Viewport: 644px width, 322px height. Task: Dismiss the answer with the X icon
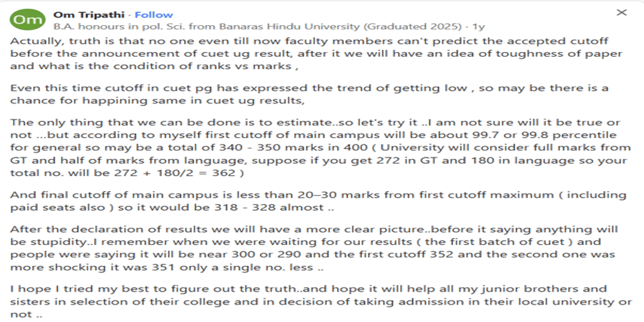621,12
